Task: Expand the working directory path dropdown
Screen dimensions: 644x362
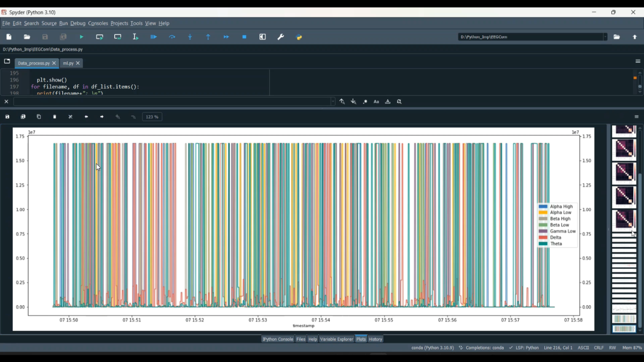Action: click(605, 37)
